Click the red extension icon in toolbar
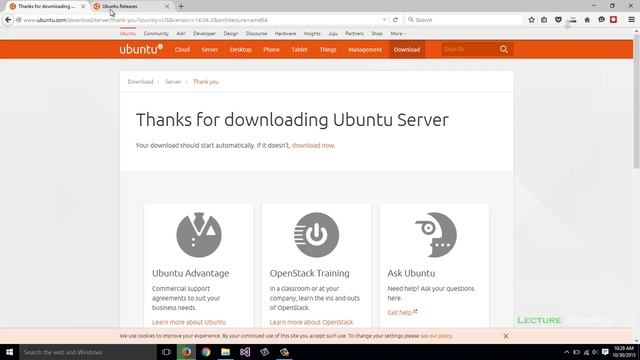The width and height of the screenshot is (640, 360). click(x=613, y=20)
